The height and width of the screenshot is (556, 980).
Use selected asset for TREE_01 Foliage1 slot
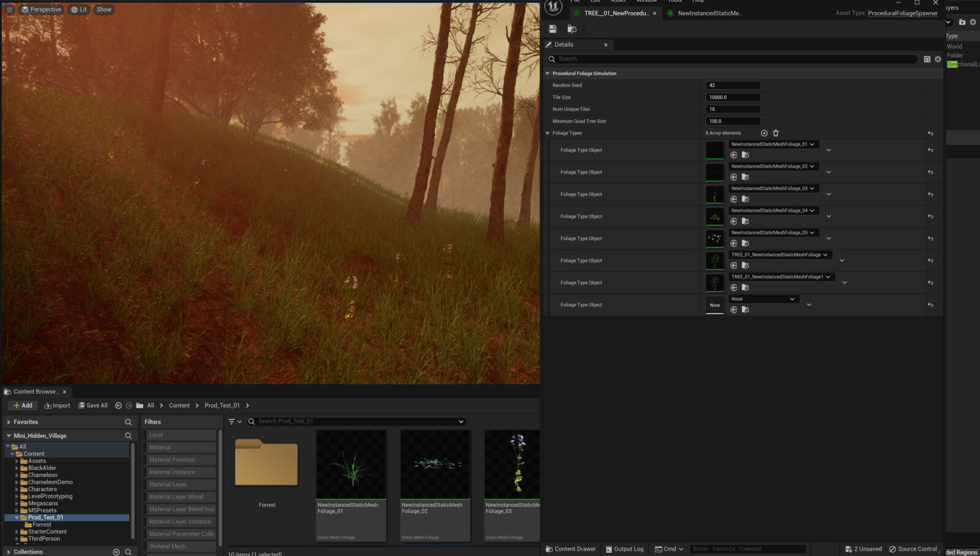pos(734,287)
